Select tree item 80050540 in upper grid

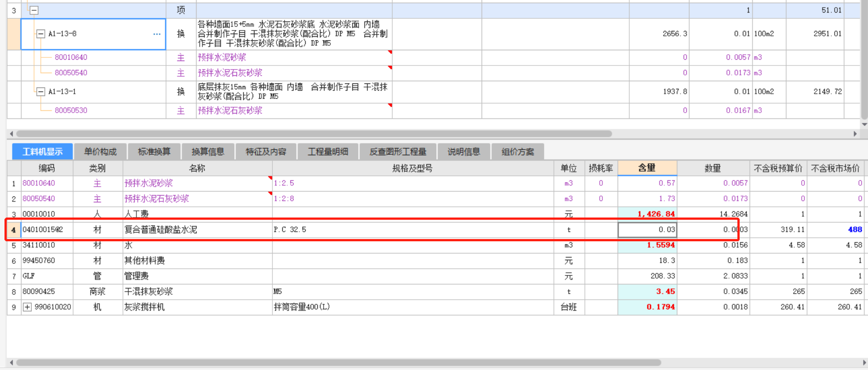71,73
